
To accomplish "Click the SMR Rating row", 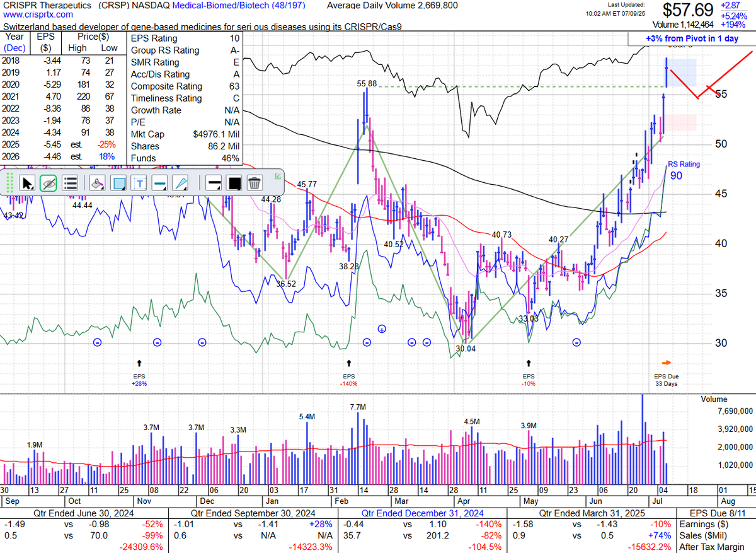I will 185,62.
